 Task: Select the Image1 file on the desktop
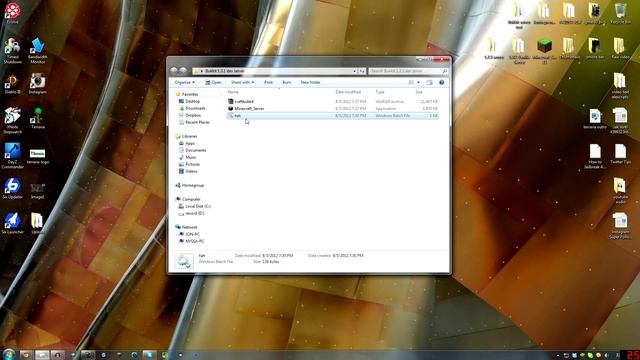pos(38,191)
